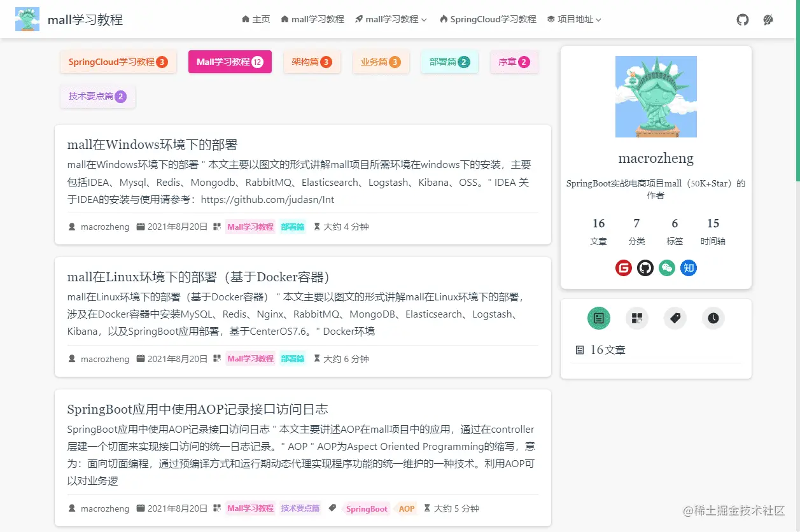Open the GitHub social icon under profile
Viewport: 800px width, 532px height.
pyautogui.click(x=645, y=268)
